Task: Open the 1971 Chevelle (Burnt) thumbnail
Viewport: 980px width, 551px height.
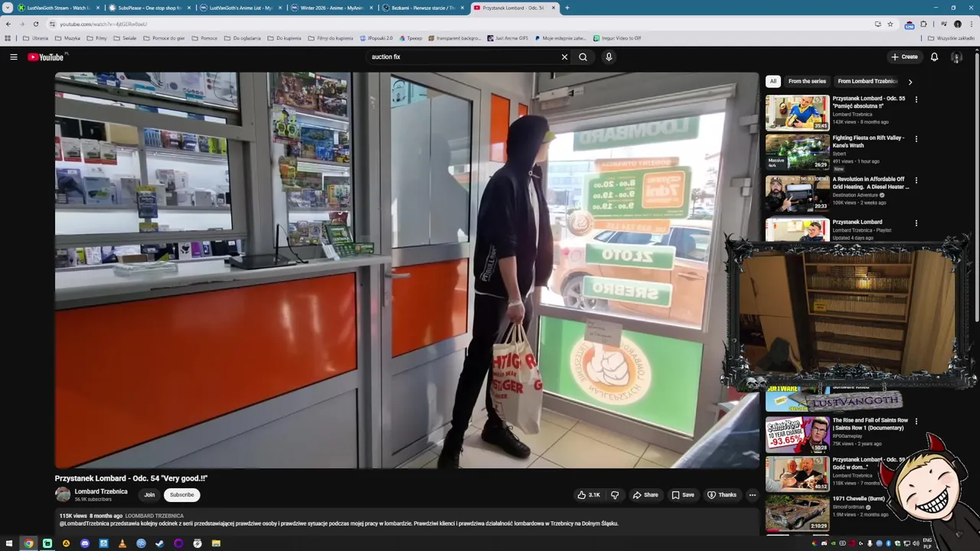Action: 797,512
